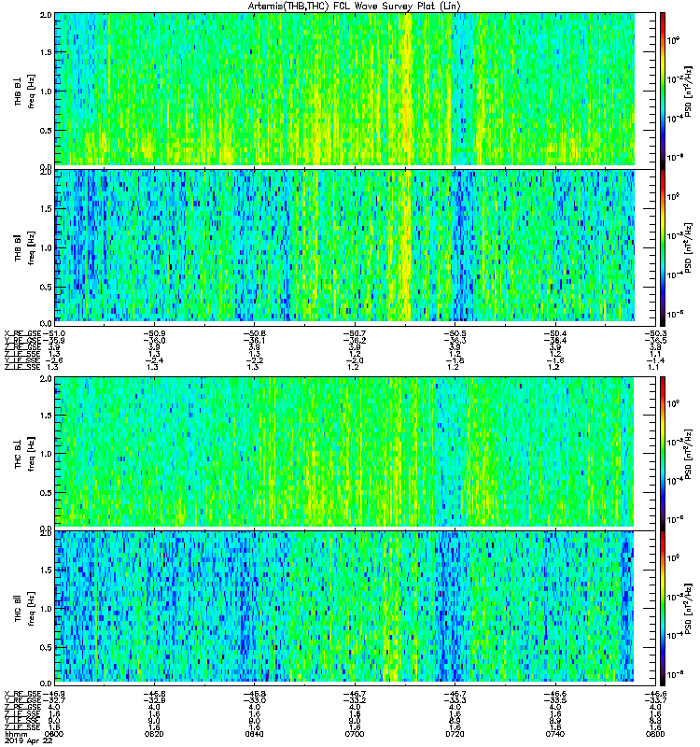Screen dimensions: 700x747
Task: Click the '0740' time label
Action: click(554, 734)
